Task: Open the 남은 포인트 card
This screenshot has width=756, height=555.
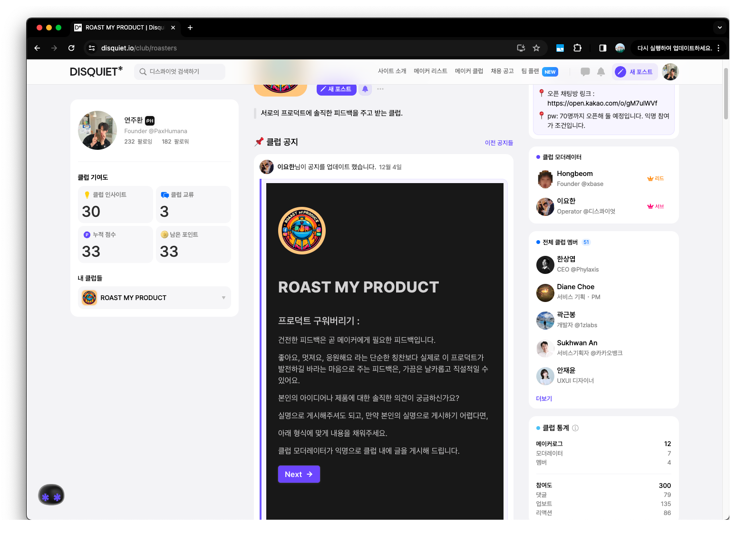Action: (x=194, y=244)
